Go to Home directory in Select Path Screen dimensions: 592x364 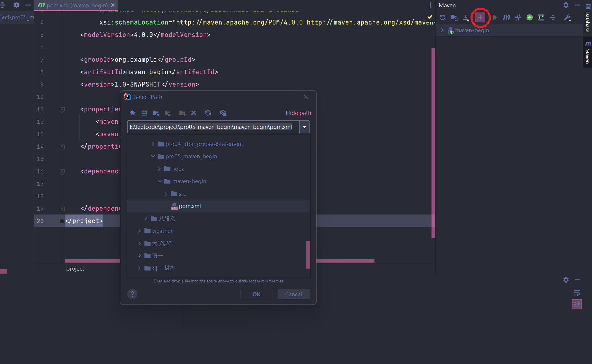(133, 113)
